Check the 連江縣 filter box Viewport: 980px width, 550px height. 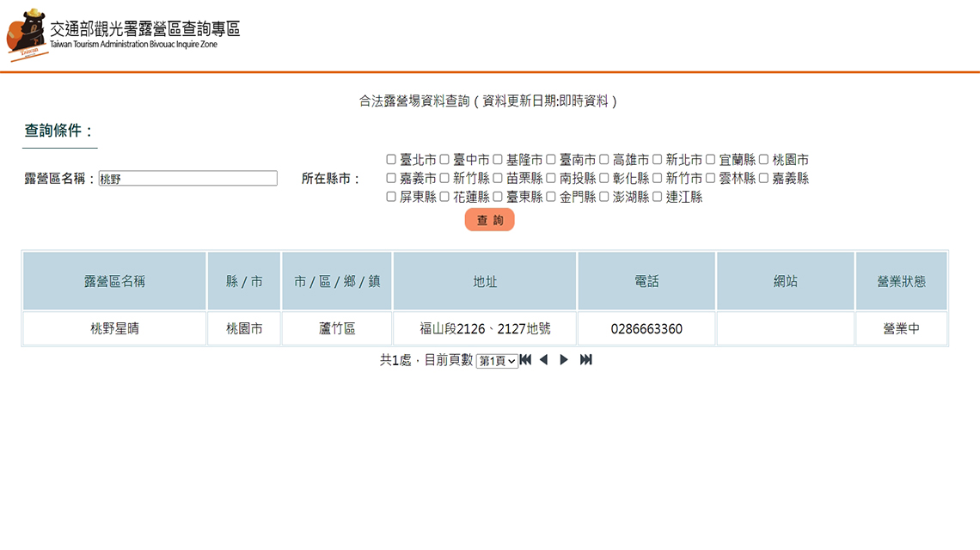coord(658,197)
